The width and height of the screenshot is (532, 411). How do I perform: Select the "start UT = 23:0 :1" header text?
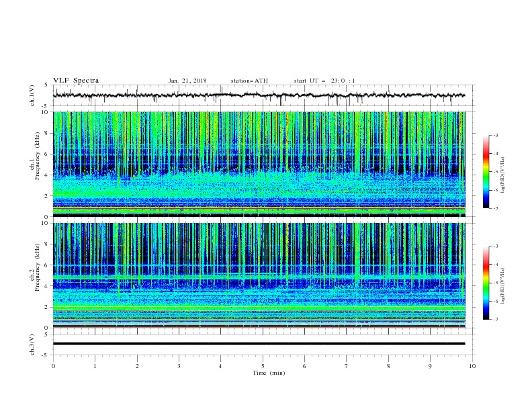[x=324, y=81]
